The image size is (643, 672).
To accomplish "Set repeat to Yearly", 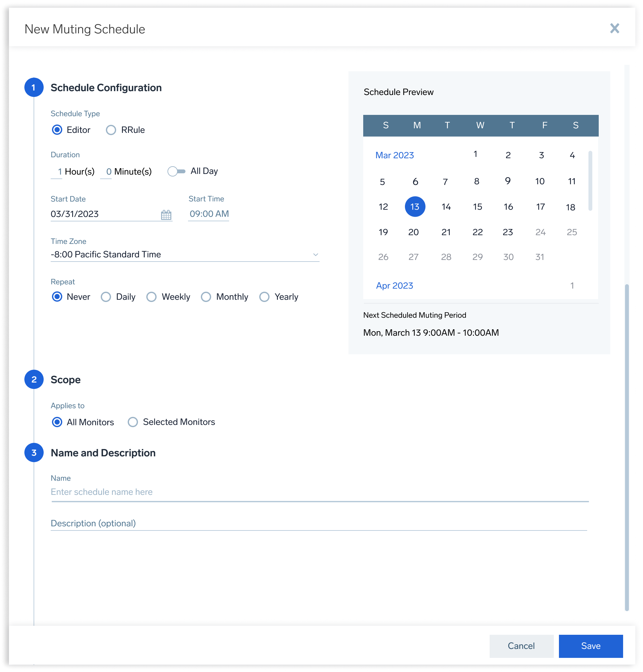I will coord(264,297).
